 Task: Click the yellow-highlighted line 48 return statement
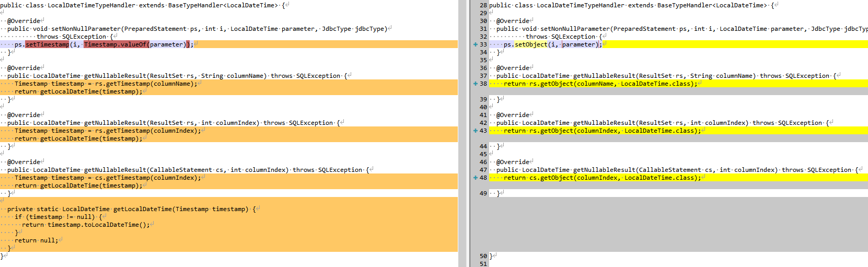601,178
